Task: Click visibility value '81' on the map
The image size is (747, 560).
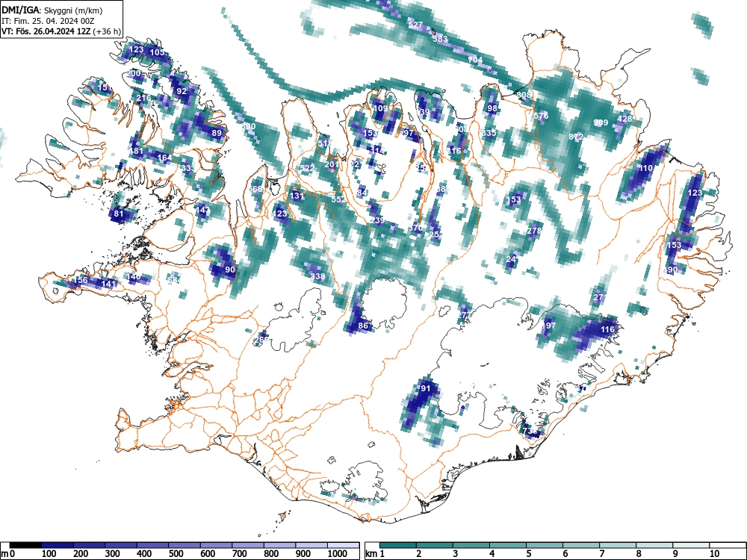Action: click(x=119, y=214)
